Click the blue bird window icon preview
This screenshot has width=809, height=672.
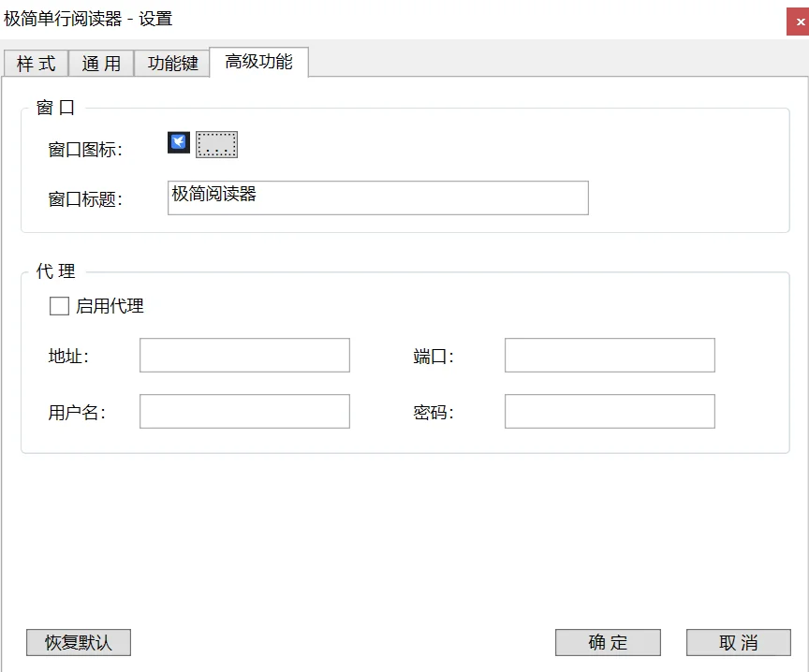pos(179,142)
